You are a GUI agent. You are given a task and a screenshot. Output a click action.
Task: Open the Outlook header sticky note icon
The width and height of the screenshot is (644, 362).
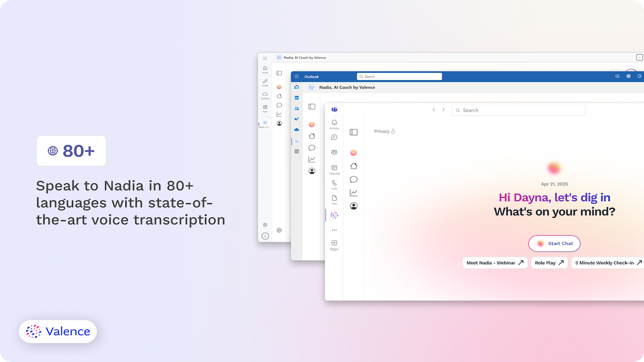pos(639,76)
